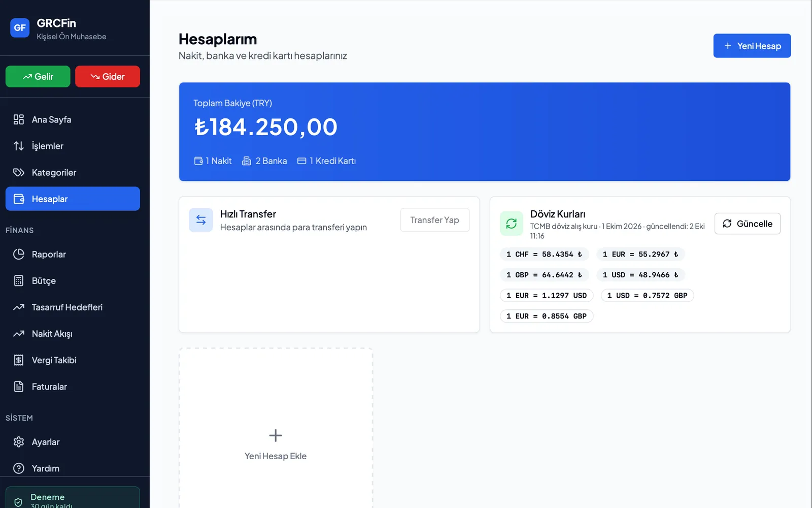This screenshot has width=812, height=508.
Task: Click the Kategoriler tag icon
Action: pos(19,172)
